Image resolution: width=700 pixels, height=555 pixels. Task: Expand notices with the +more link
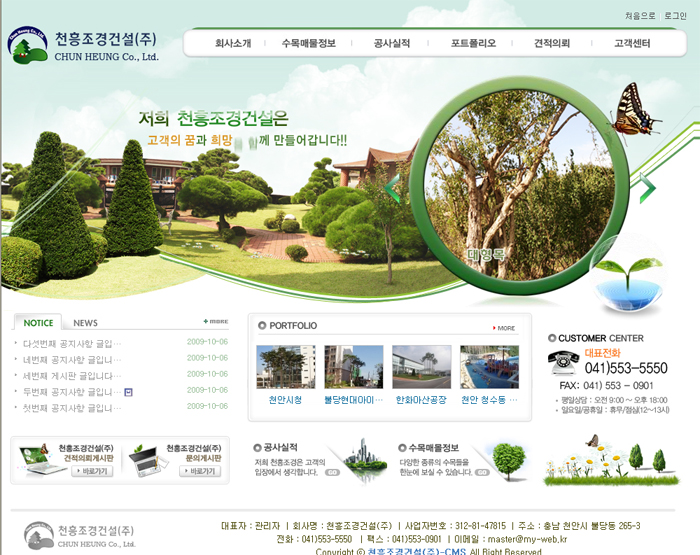click(x=215, y=322)
